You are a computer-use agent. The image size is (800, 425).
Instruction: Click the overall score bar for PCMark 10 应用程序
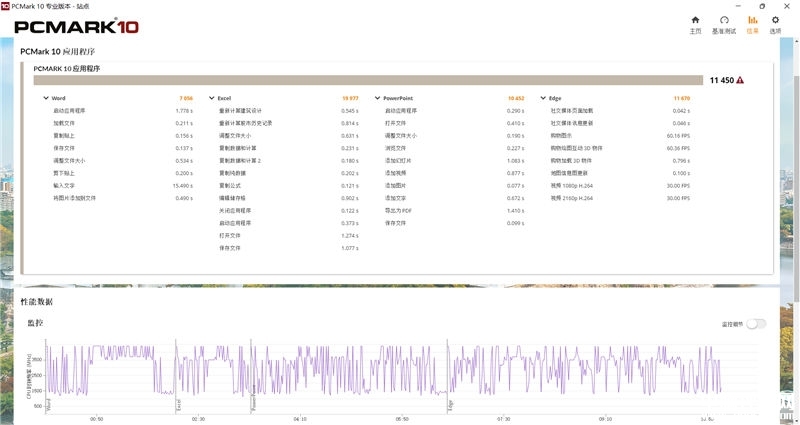[x=368, y=80]
